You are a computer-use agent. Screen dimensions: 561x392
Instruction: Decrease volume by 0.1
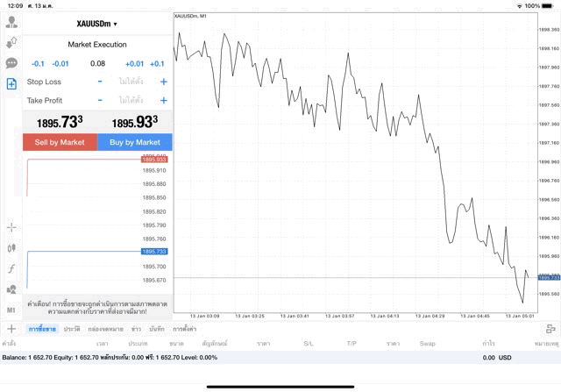[x=38, y=63]
